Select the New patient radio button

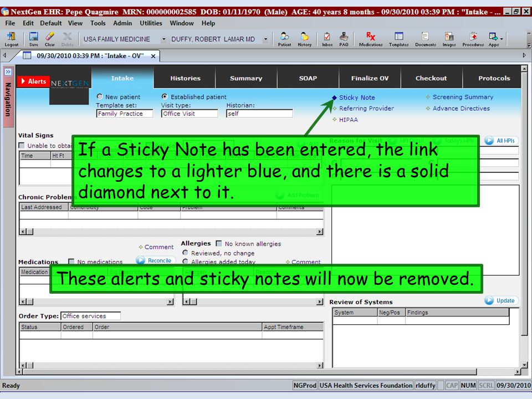tap(99, 96)
